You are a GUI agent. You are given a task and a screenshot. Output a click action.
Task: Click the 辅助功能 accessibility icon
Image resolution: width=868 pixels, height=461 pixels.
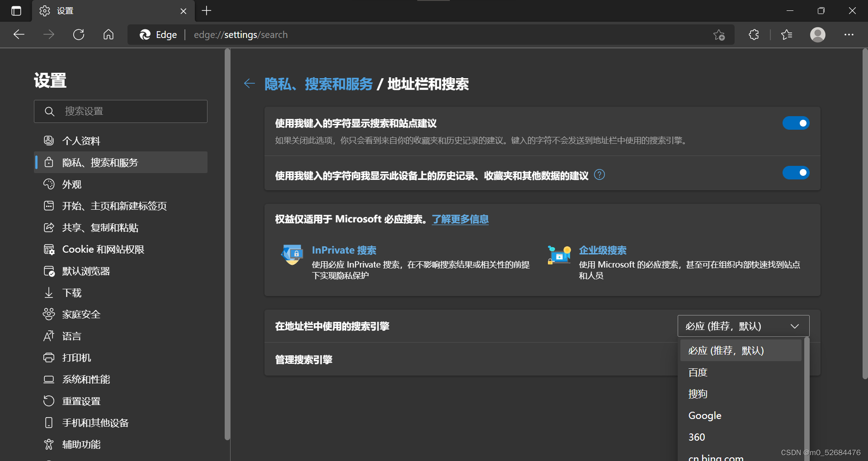coord(49,444)
